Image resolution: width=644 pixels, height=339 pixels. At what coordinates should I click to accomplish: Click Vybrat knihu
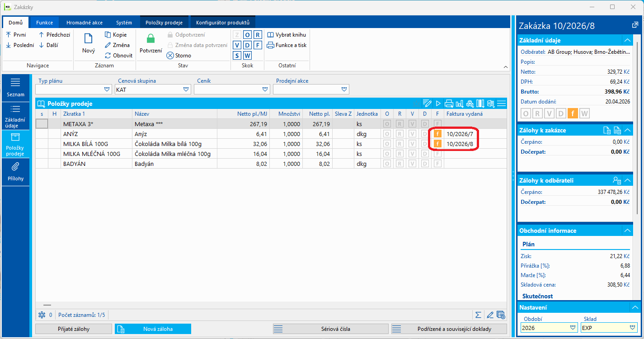(x=287, y=35)
